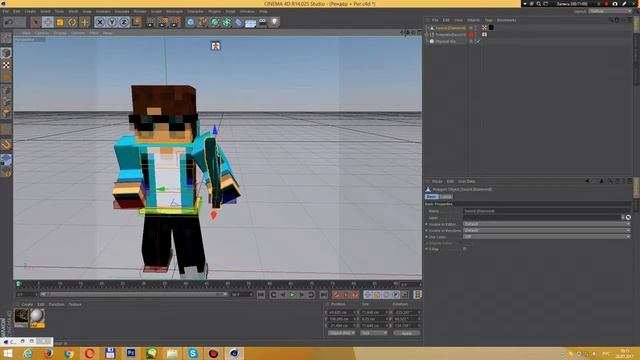The height and width of the screenshot is (360, 640).
Task: Open the File menu in main menu bar
Action: point(6,11)
